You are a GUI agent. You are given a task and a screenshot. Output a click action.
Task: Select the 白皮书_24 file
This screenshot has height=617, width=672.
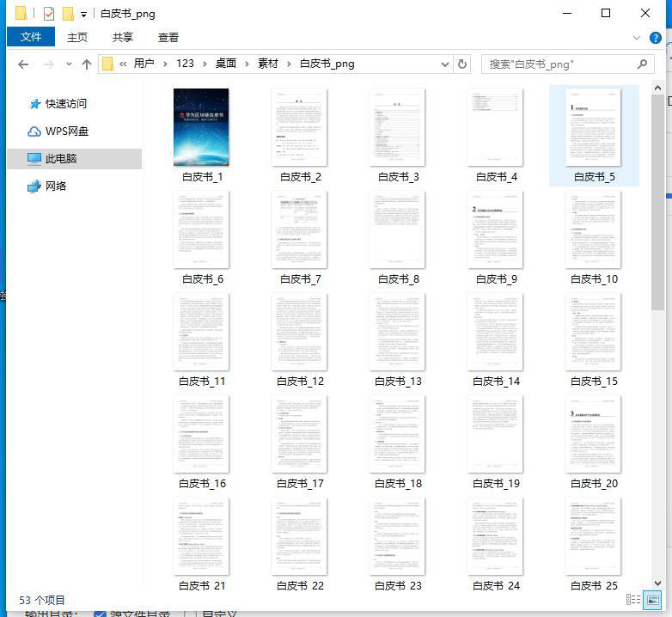point(496,544)
